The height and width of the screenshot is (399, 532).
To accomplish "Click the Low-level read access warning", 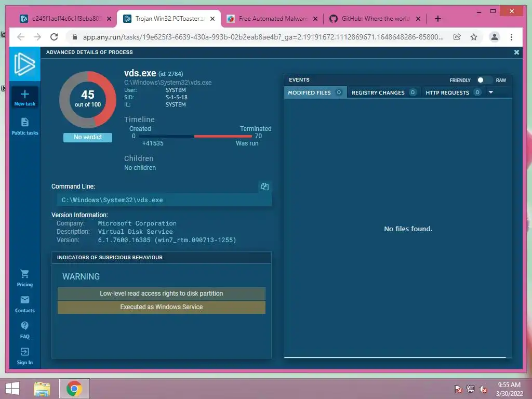I will coord(162,294).
